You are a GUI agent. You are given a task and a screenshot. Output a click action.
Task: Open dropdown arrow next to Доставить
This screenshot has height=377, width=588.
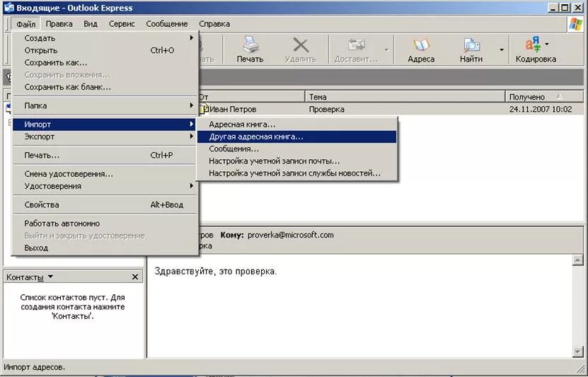tap(386, 50)
